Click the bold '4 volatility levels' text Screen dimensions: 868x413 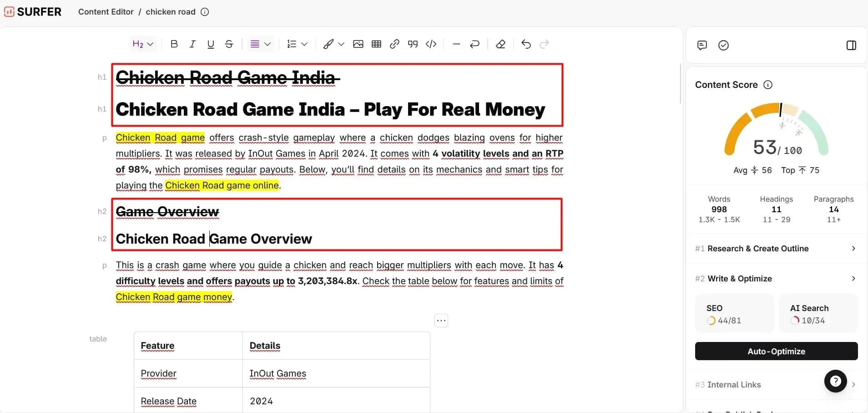(x=471, y=153)
